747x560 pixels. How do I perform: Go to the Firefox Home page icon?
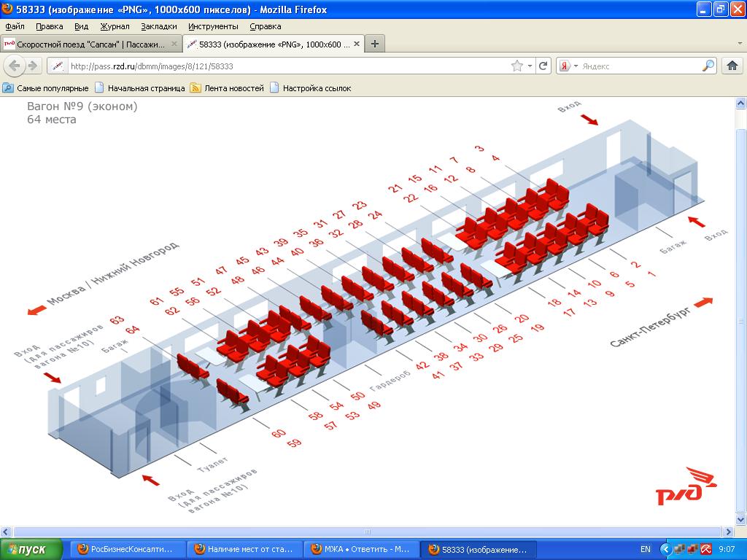pyautogui.click(x=732, y=66)
